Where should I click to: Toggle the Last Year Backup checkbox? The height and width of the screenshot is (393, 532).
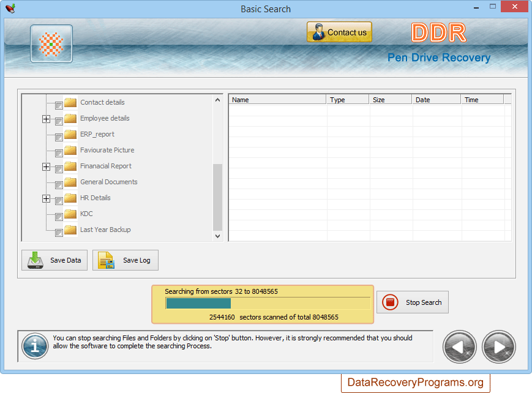click(x=59, y=233)
